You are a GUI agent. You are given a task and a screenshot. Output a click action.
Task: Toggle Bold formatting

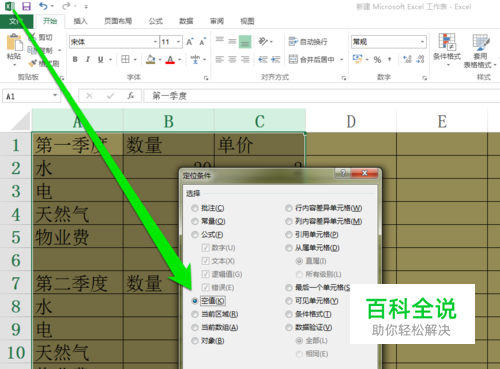coord(75,59)
